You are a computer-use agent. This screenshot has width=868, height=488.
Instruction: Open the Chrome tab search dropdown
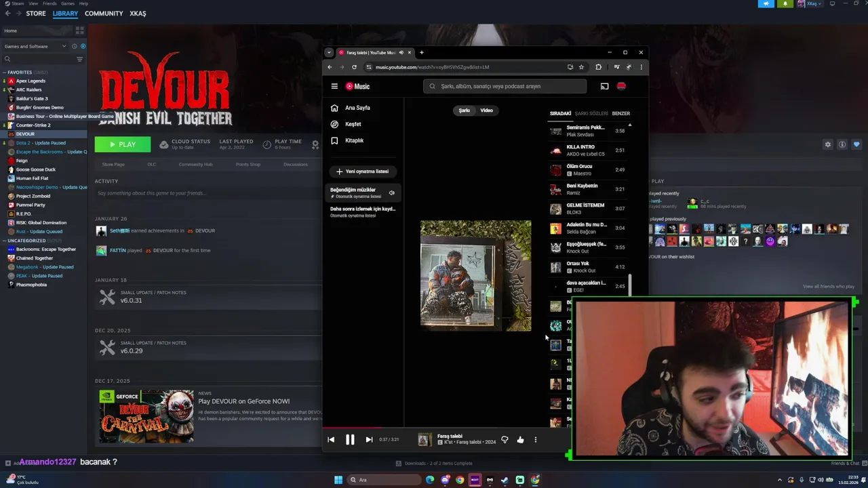(329, 52)
